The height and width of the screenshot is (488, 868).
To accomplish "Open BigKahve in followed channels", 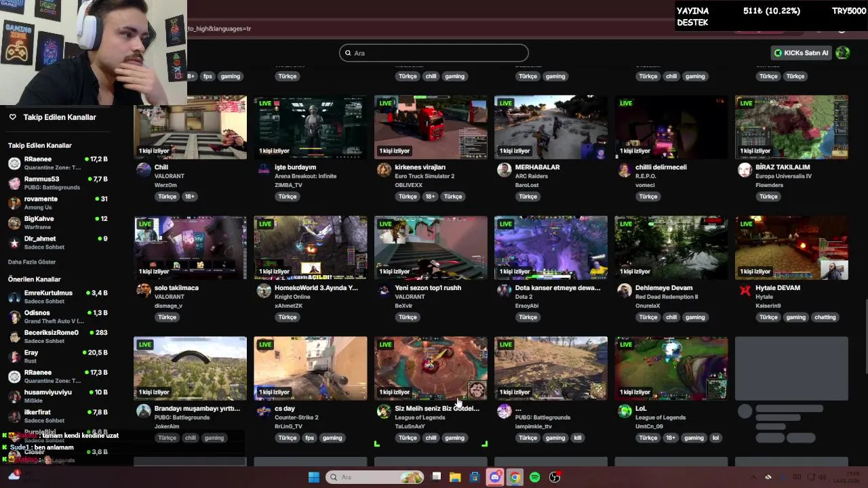I will click(58, 222).
